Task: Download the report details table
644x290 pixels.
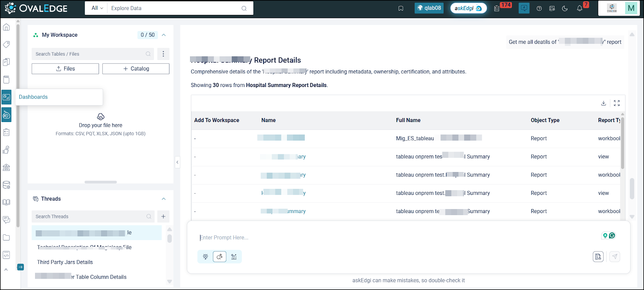Action: (604, 103)
